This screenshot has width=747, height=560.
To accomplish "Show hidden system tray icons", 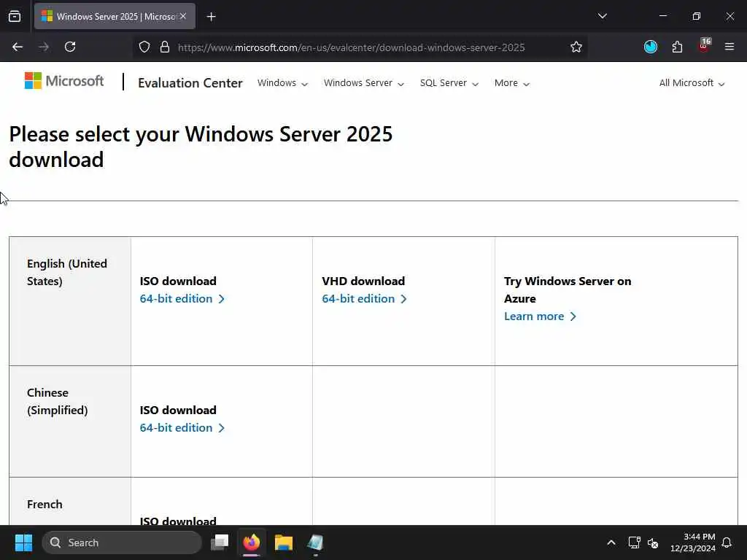I will [x=611, y=542].
